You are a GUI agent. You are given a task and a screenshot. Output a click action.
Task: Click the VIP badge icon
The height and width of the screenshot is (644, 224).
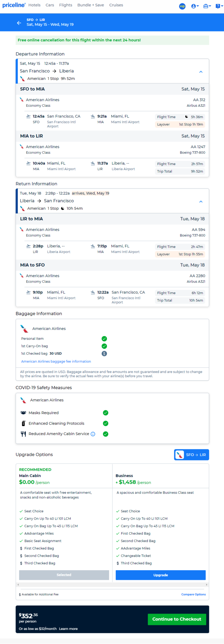pos(182,6)
